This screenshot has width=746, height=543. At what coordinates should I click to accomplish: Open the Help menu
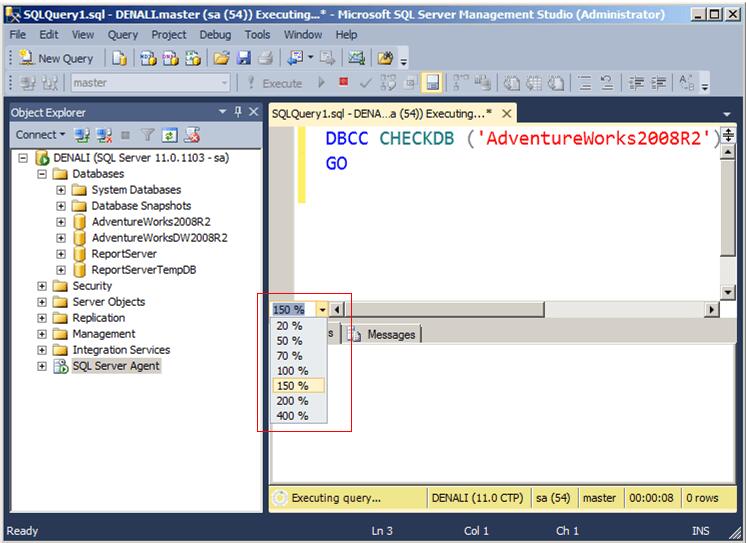tap(346, 35)
